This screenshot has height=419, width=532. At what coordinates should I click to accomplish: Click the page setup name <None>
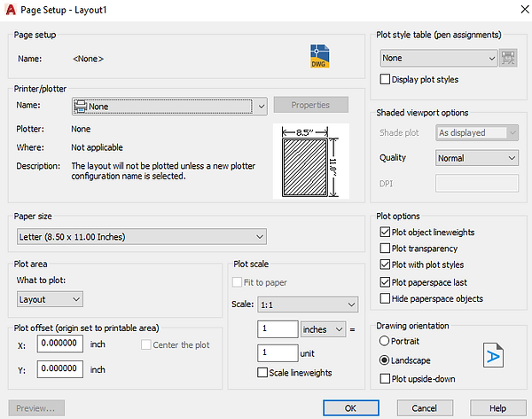pos(88,59)
